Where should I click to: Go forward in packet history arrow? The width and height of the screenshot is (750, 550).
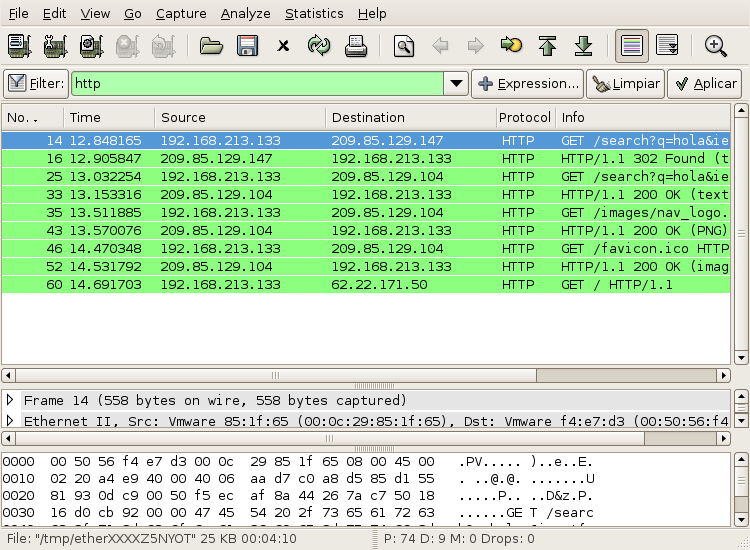(475, 46)
